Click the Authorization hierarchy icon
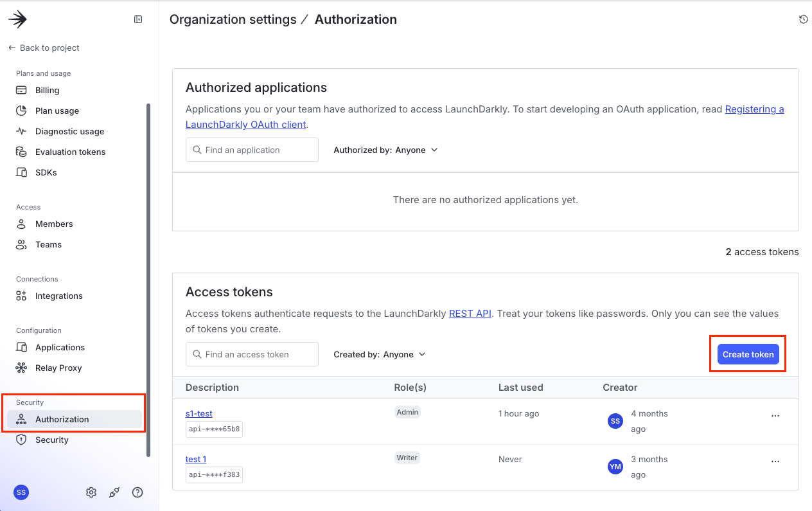812x511 pixels. coord(21,419)
